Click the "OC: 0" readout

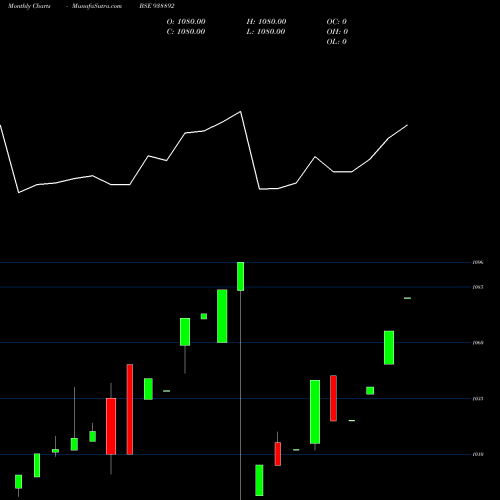[337, 22]
